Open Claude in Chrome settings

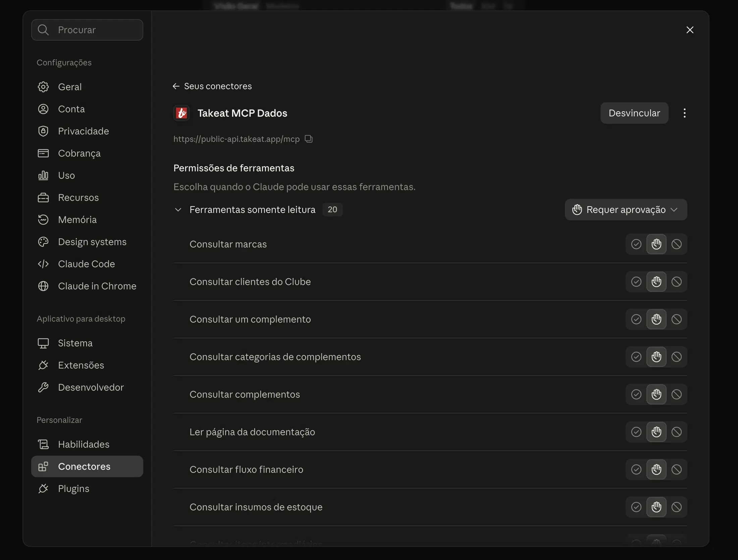coord(87,286)
